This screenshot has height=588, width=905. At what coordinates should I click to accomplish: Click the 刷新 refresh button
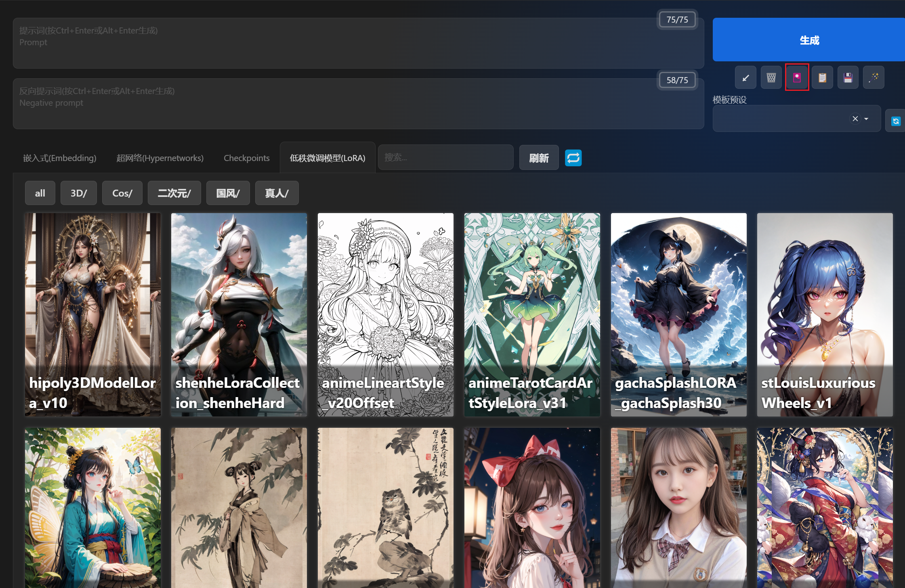click(x=539, y=158)
